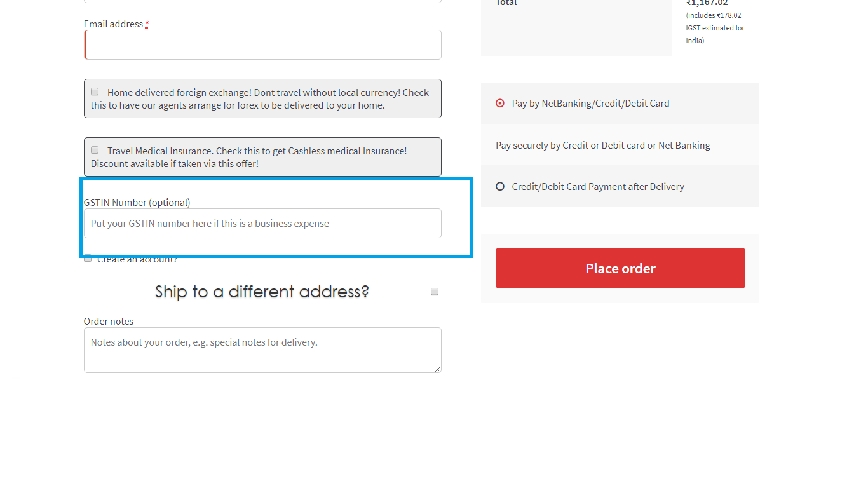This screenshot has height=488, width=868.
Task: Check the home delivered foreign exchange checkbox
Action: coord(95,91)
